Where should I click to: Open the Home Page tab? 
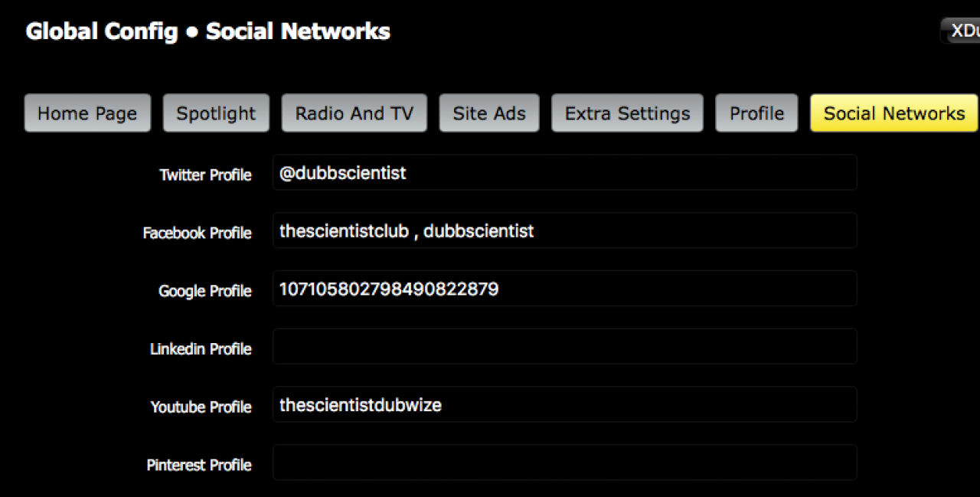pos(87,113)
